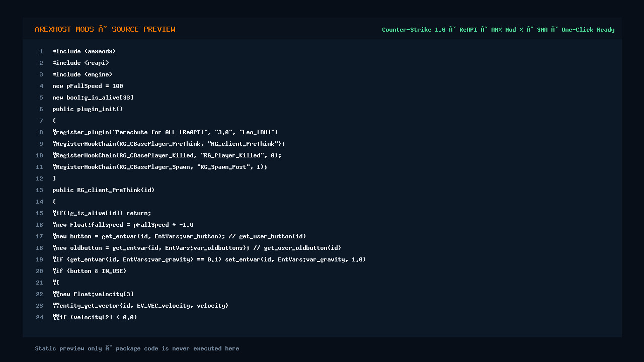The width and height of the screenshot is (644, 362).
Task: Click the var_gravity == 0.1 line
Action: (x=209, y=259)
